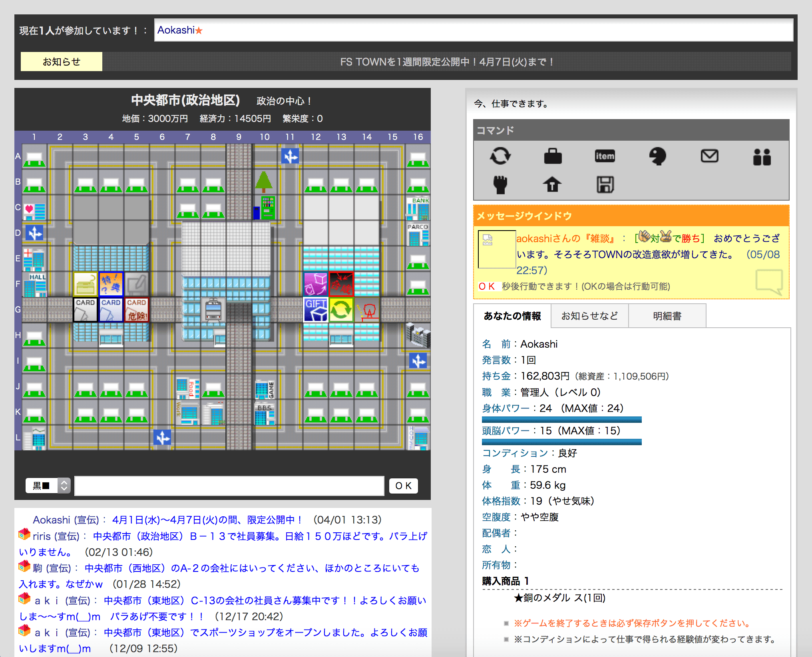Viewport: 812px width, 657px height.
Task: Click direction arrows tile in row D
Action: coord(34,233)
